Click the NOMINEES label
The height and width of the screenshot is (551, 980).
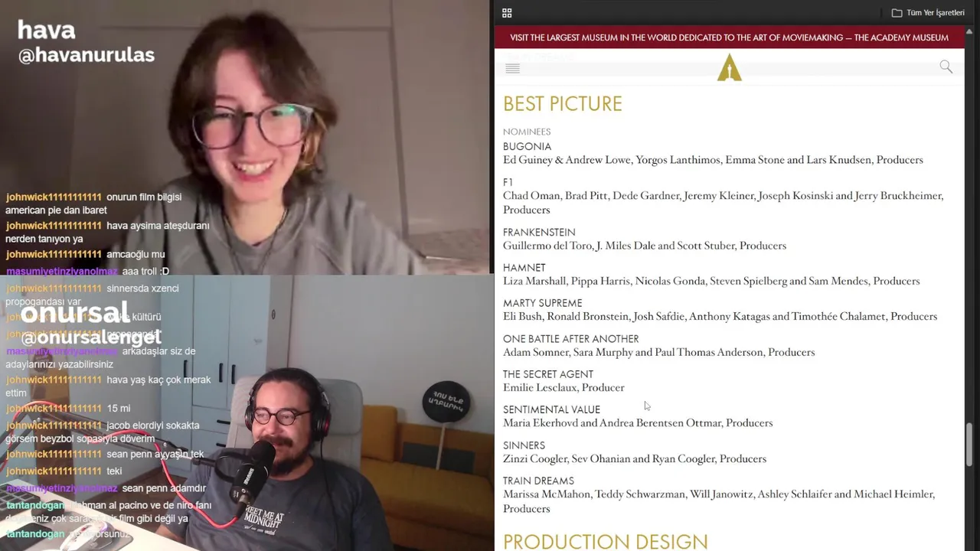(x=527, y=132)
